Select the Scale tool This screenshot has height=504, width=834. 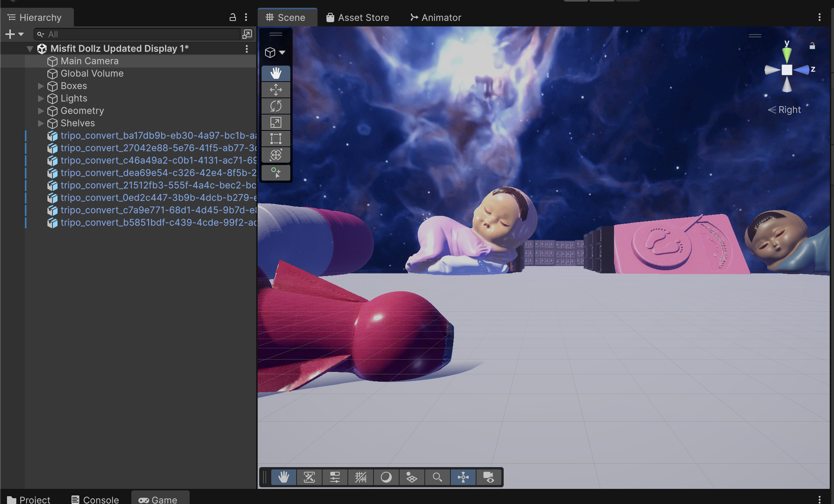click(x=276, y=122)
